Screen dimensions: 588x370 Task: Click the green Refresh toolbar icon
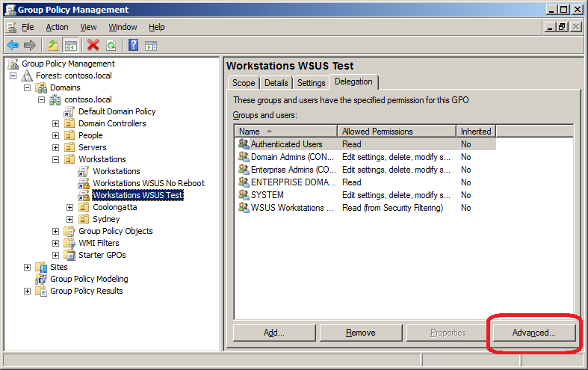click(111, 45)
